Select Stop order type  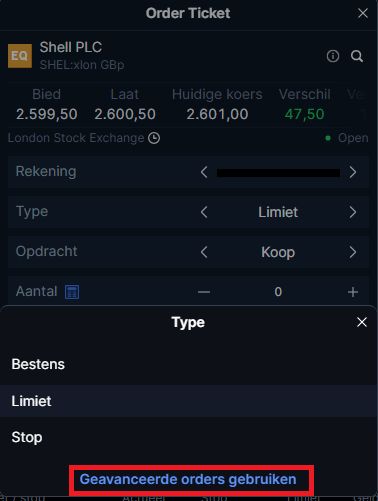coord(189,437)
